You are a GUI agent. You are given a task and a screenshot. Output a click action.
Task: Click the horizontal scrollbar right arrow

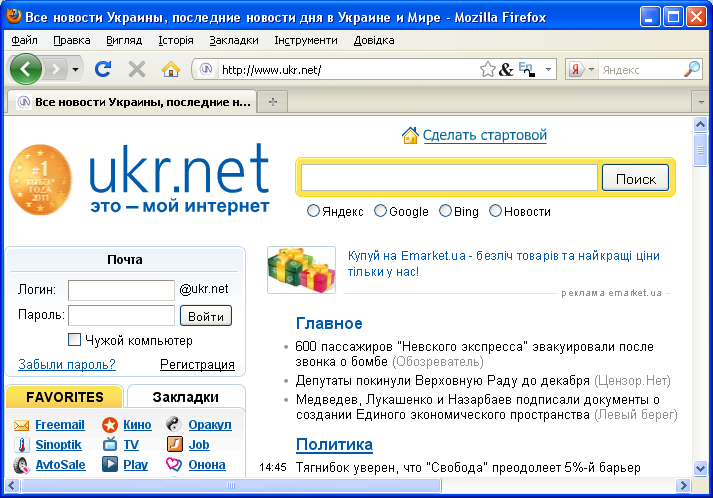click(683, 485)
